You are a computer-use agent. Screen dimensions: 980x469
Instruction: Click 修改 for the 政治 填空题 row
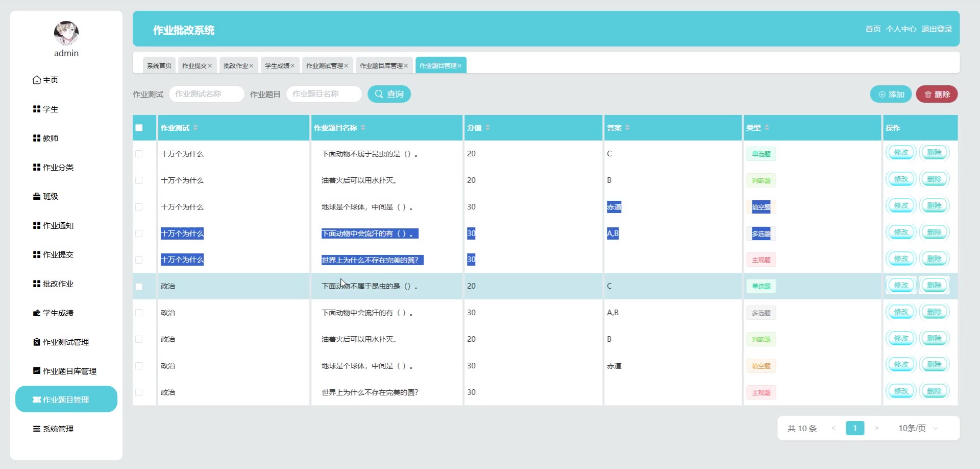[x=901, y=364]
